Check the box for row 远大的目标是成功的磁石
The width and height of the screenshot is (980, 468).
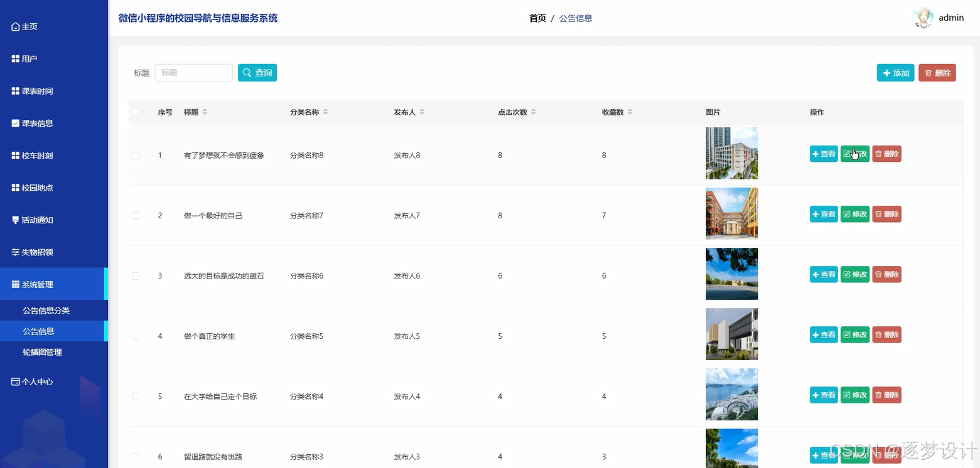[136, 276]
